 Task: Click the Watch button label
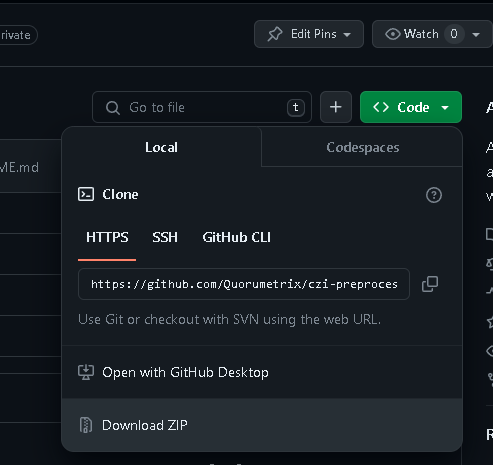tap(421, 34)
